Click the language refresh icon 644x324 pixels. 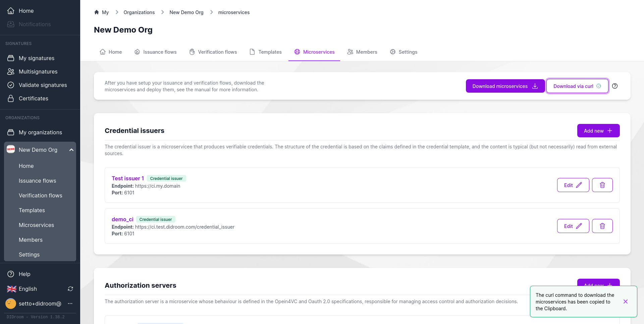[70, 289]
